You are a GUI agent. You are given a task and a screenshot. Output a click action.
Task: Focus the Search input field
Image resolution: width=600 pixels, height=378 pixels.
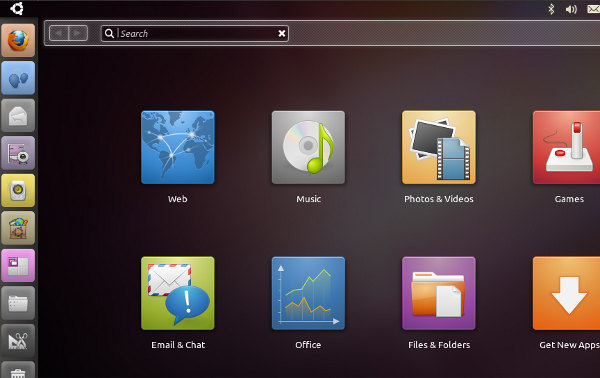(195, 33)
